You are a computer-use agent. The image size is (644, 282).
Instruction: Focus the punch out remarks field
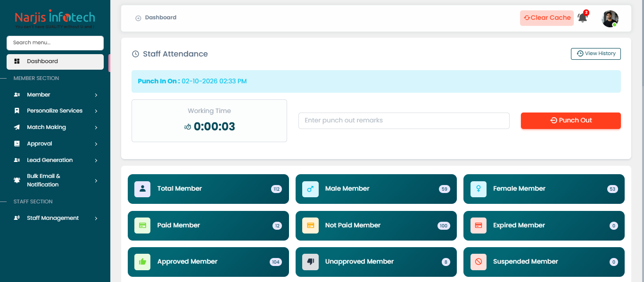tap(404, 121)
